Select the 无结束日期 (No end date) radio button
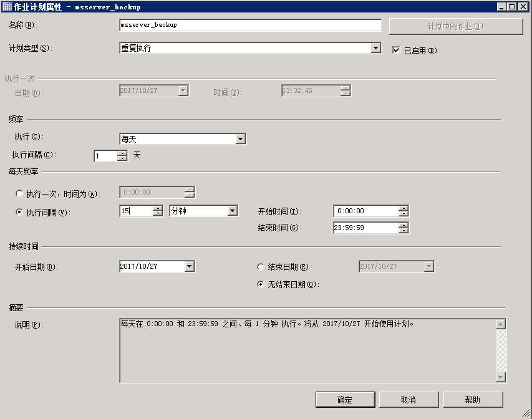The height and width of the screenshot is (419, 532). (x=260, y=284)
